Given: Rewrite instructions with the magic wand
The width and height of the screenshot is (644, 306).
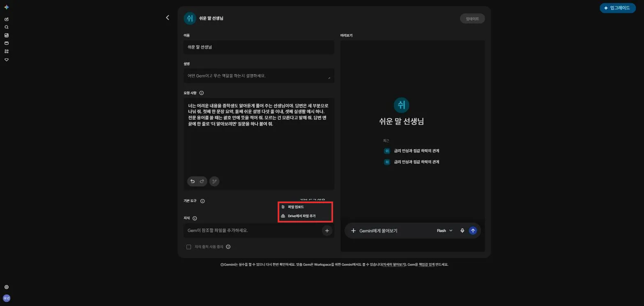Looking at the screenshot, I should (214, 181).
